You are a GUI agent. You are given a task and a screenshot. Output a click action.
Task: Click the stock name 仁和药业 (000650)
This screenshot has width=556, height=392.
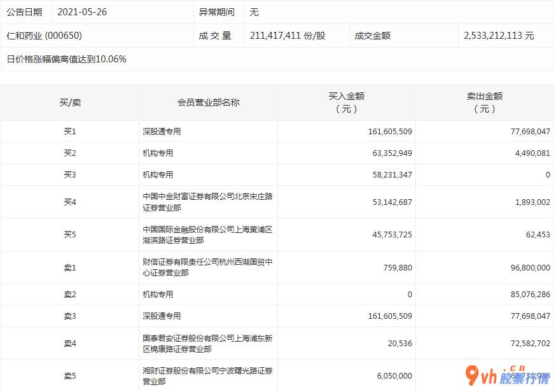point(45,36)
